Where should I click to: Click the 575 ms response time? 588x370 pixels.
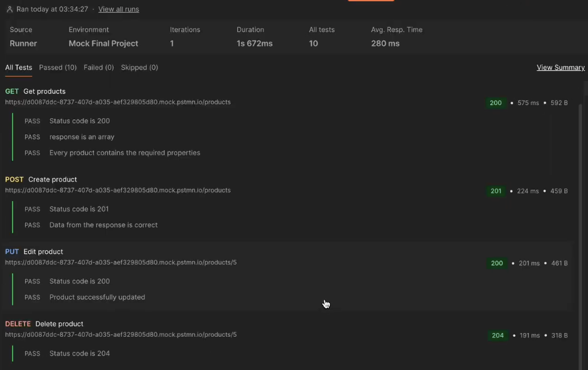point(528,103)
